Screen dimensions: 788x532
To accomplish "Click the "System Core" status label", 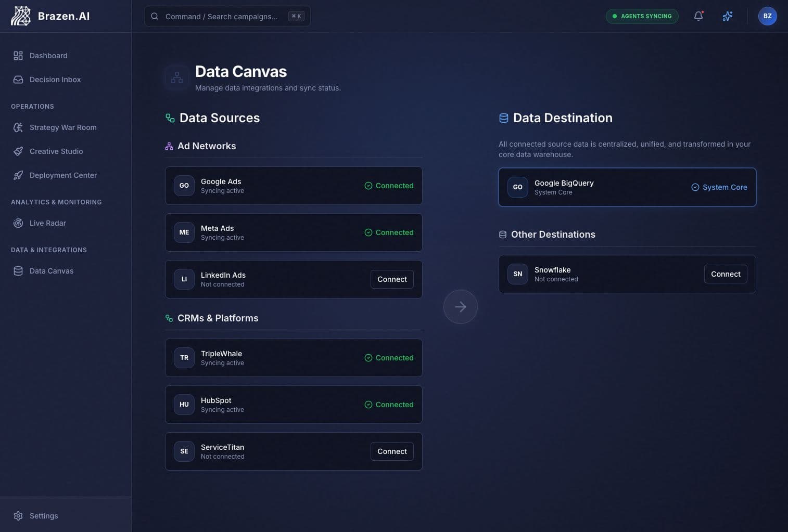I will point(725,187).
